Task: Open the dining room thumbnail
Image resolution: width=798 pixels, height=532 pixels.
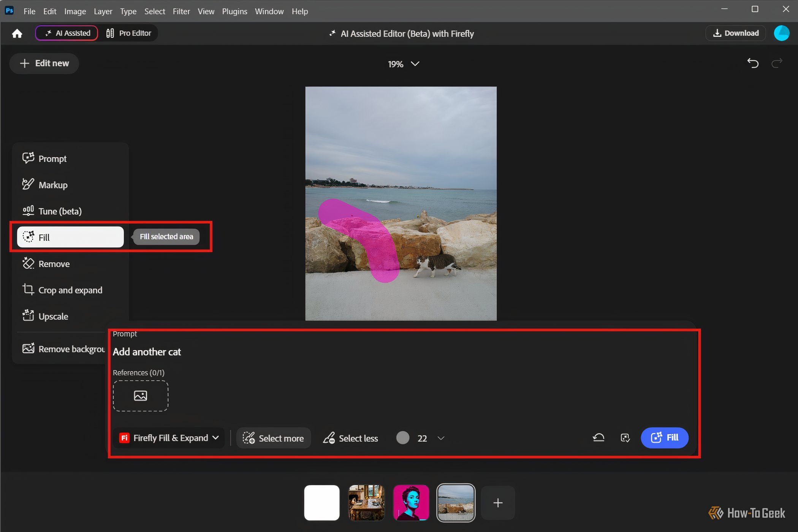Action: pos(366,502)
